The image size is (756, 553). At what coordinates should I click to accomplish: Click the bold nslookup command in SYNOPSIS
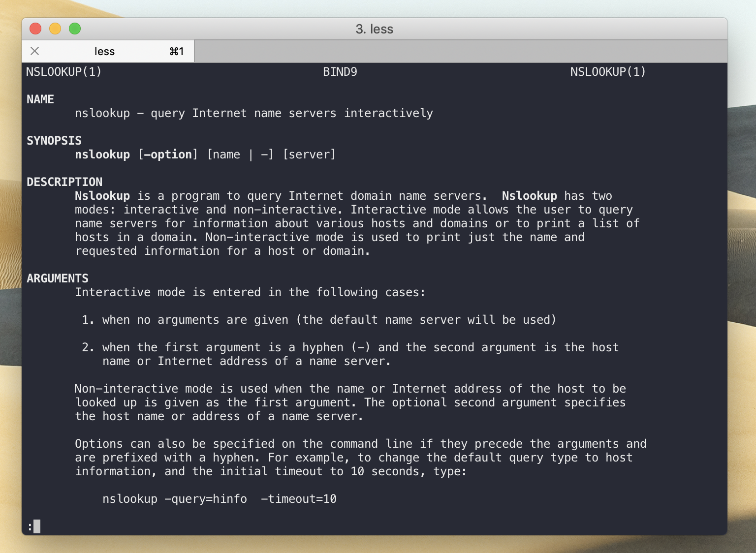coord(102,154)
